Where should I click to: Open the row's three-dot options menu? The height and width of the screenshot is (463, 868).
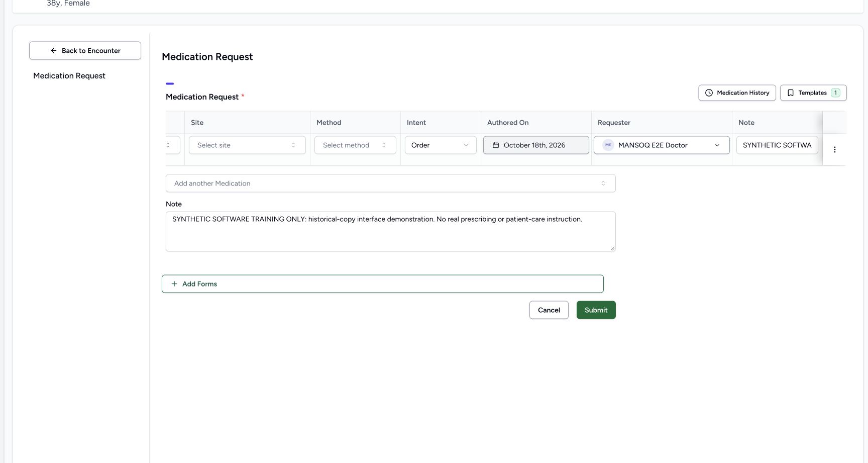click(x=834, y=149)
